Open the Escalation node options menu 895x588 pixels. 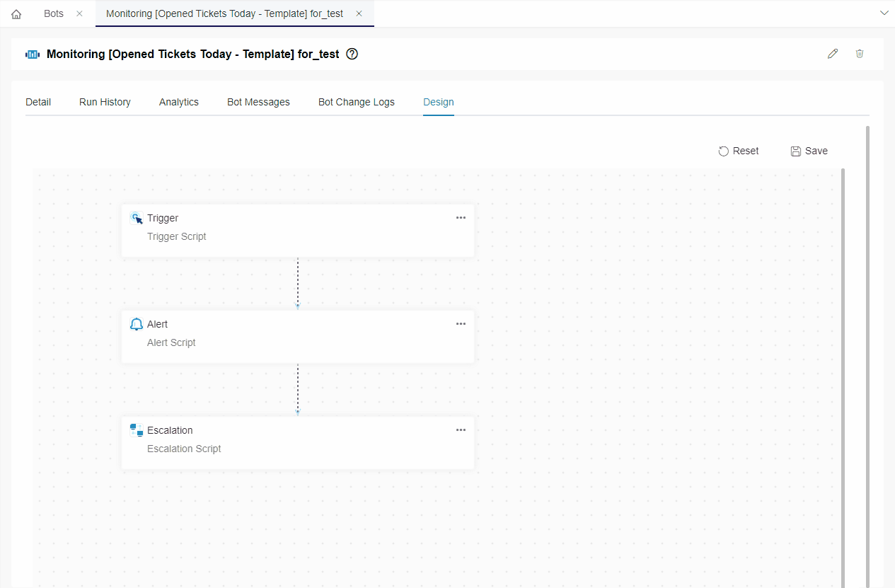coord(461,430)
